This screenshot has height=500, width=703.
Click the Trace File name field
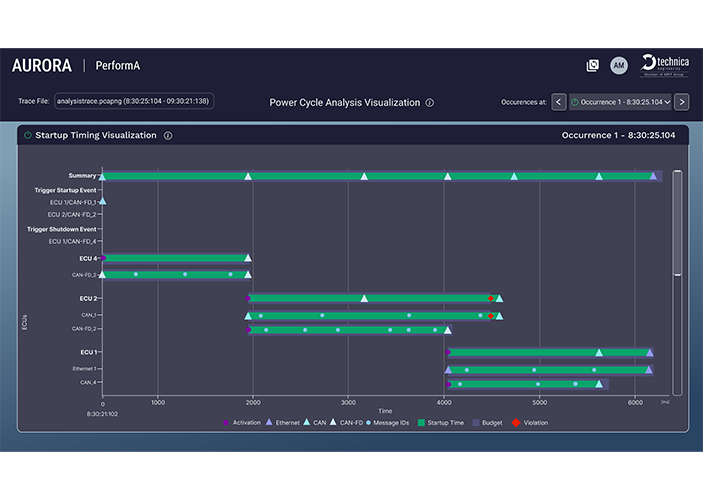click(x=134, y=102)
